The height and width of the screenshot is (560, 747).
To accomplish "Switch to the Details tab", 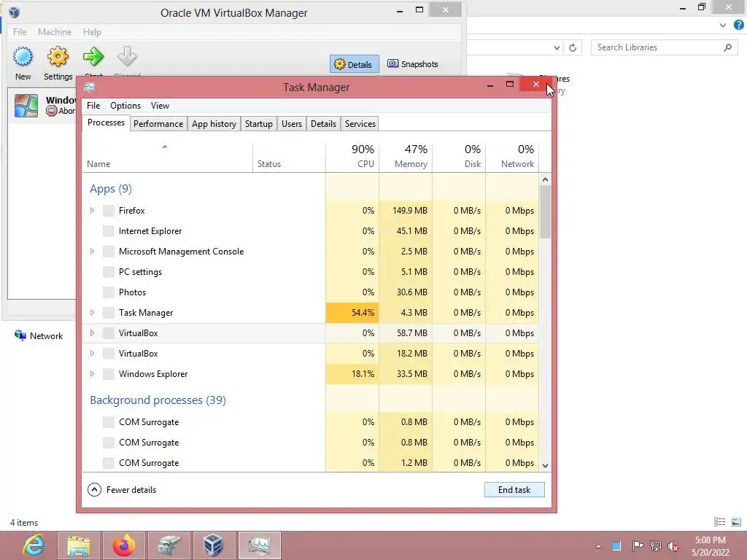I will (x=323, y=124).
